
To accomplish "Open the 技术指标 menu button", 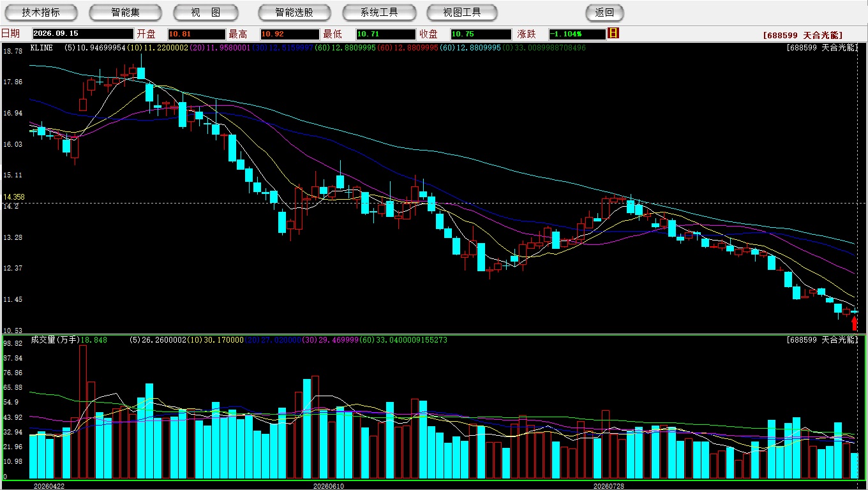I will click(41, 12).
